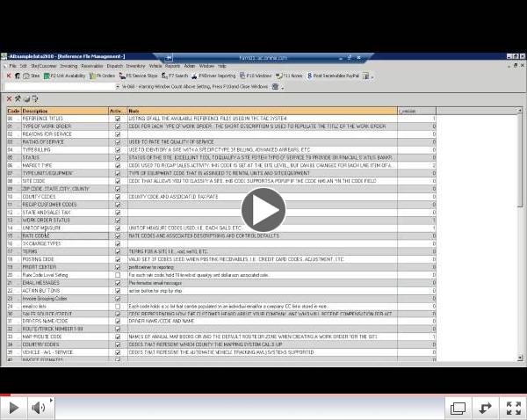527x420 pixels.
Task: Sort by the Description column header
Action: [65, 111]
